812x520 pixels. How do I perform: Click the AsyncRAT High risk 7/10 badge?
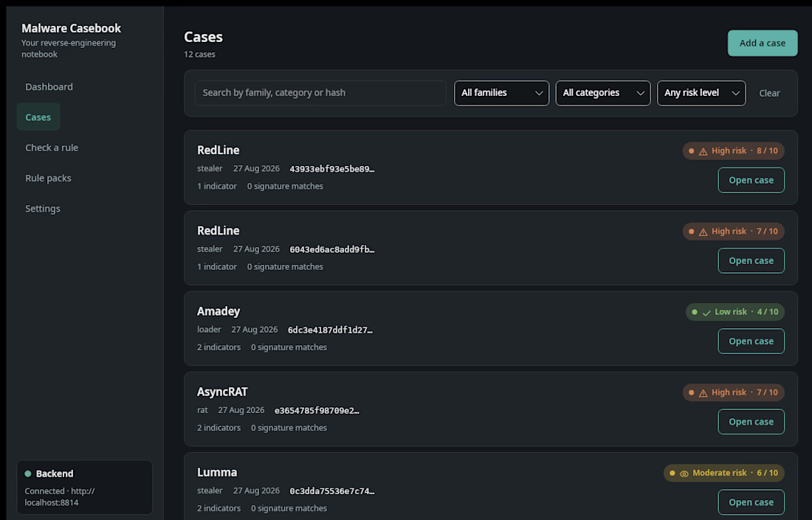tap(733, 392)
